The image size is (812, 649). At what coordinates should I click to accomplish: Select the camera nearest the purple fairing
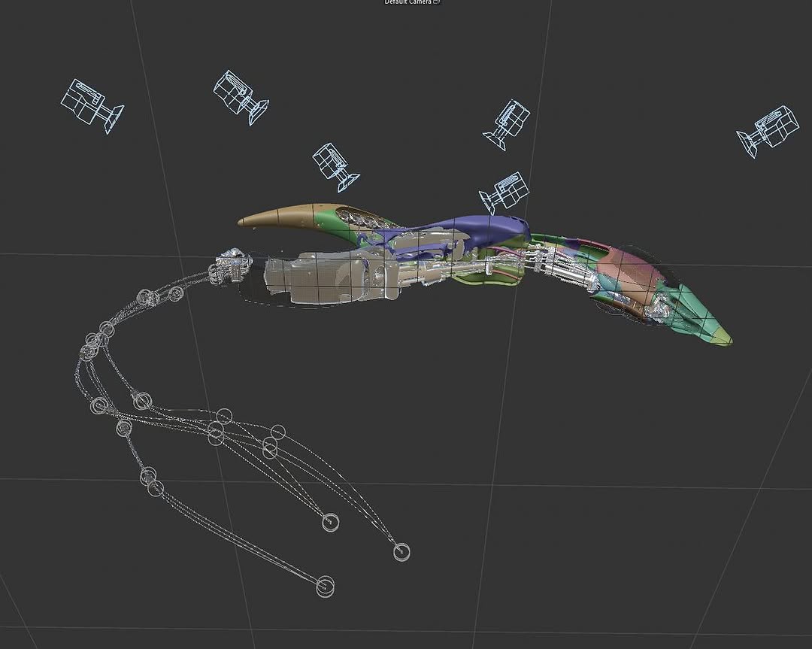(503, 193)
